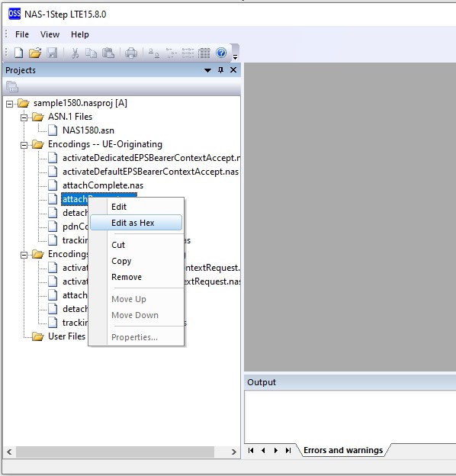Select the User Files folder

67,336
